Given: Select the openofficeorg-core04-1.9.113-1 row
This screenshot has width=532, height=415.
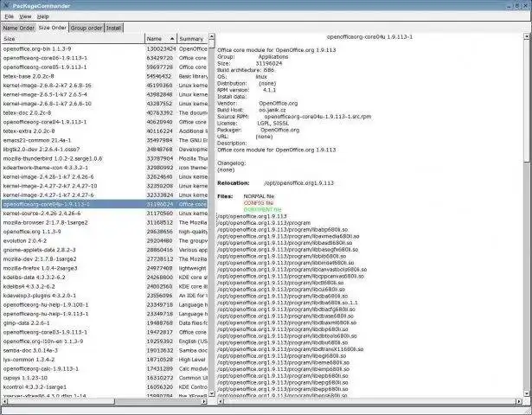Looking at the screenshot, I should (x=105, y=122).
